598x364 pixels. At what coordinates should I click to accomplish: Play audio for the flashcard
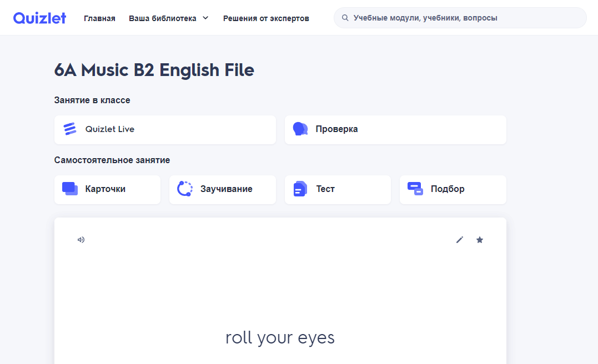[x=81, y=240]
